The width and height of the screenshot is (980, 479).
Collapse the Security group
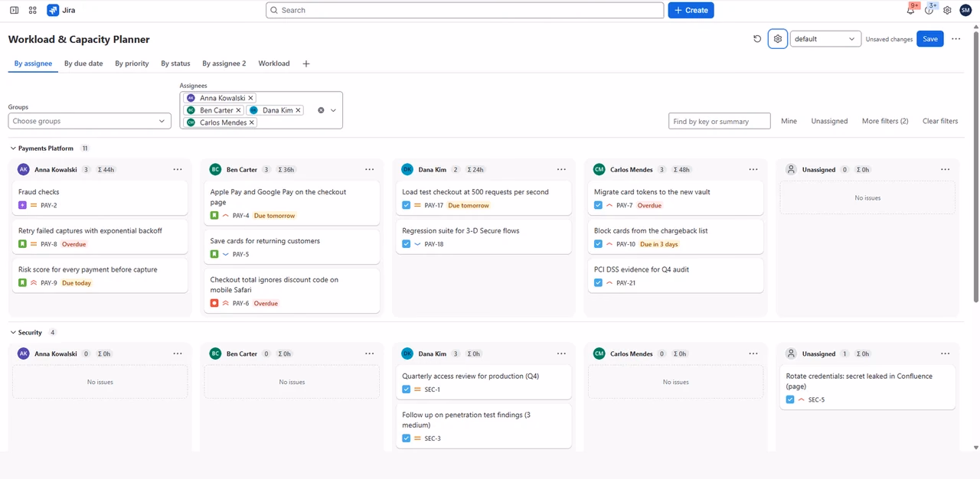[x=13, y=332]
